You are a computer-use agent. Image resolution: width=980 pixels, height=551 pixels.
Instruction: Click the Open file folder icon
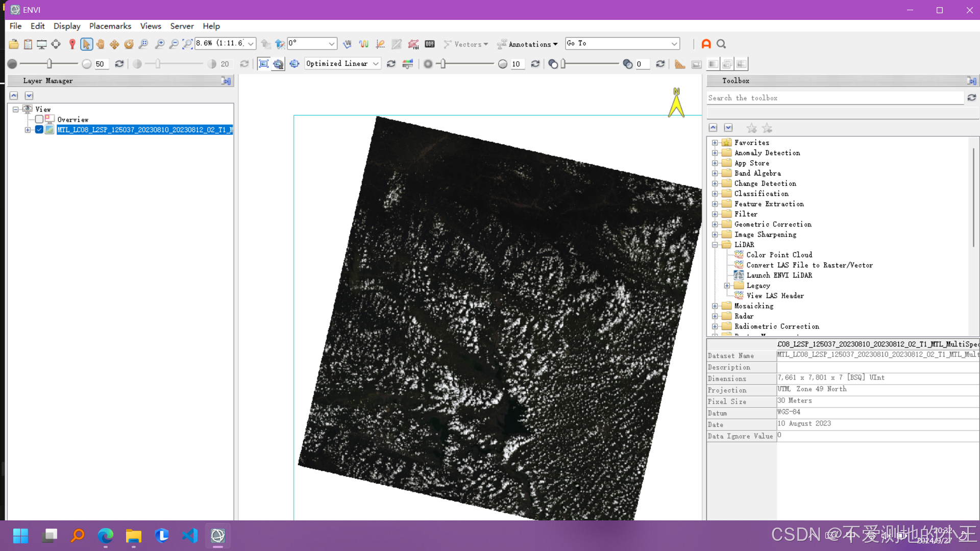14,44
